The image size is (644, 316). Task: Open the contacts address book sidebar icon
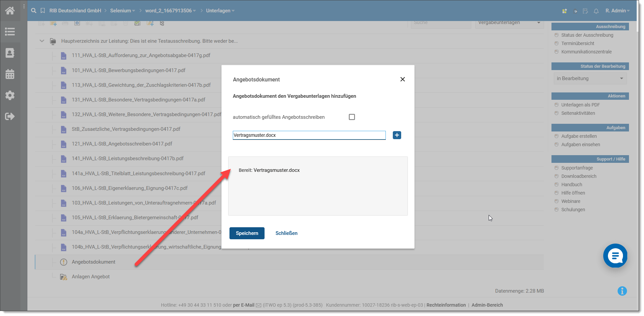click(x=10, y=53)
